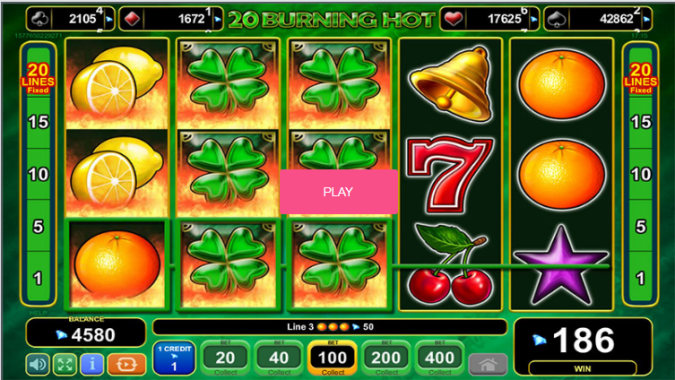
Task: Select the 20 bet button
Action: pyautogui.click(x=225, y=358)
